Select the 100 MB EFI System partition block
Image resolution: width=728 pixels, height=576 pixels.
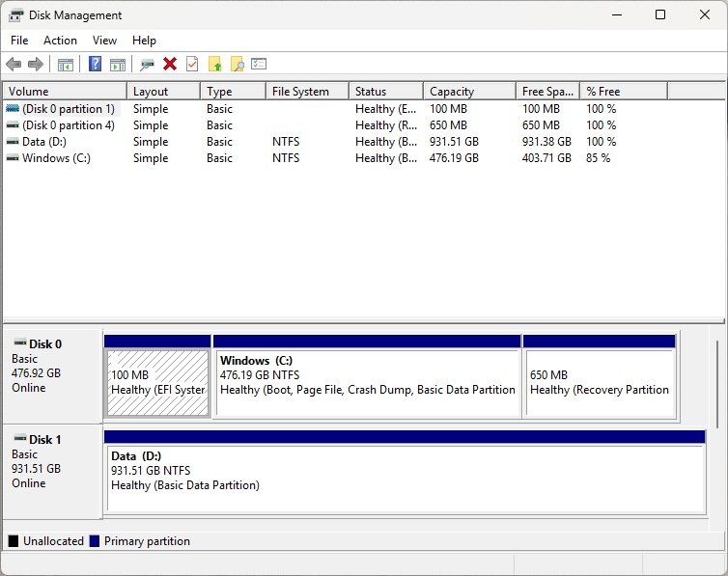[157, 376]
